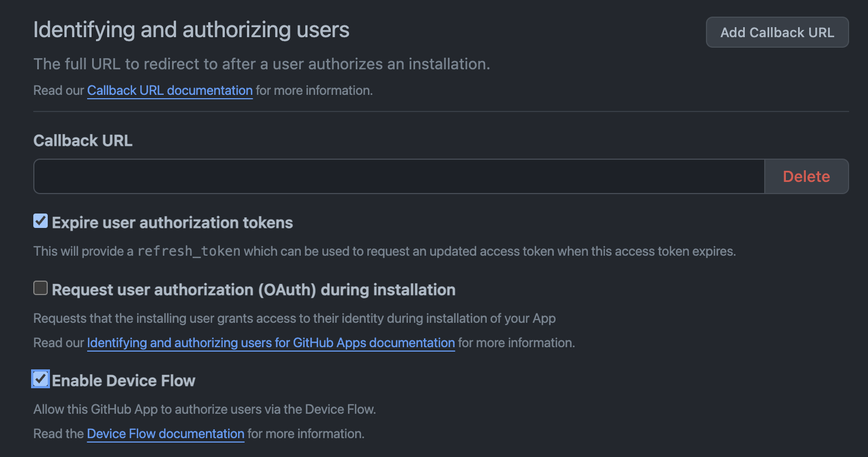Open the Device Flow documentation link
Viewport: 868px width, 457px height.
coord(165,434)
